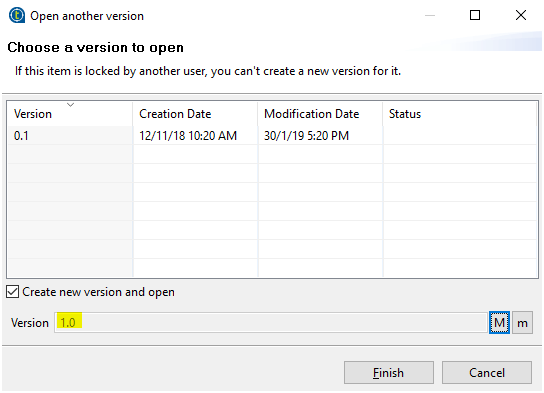Select the 12/11/18 10:20 AM creation date cell

click(x=195, y=135)
